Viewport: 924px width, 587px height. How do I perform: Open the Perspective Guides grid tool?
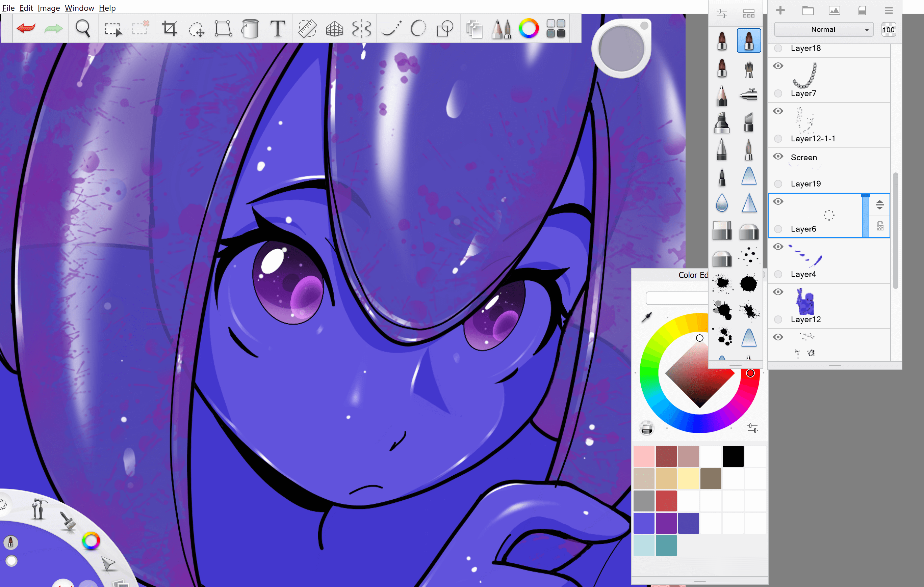[334, 28]
